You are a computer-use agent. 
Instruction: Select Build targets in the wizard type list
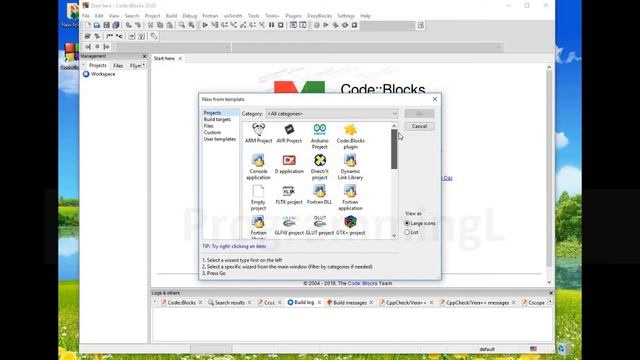[217, 119]
